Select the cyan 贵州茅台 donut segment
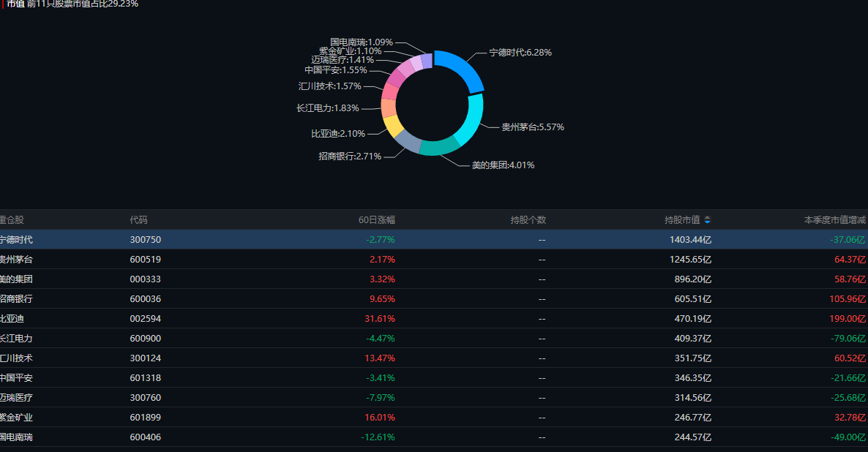This screenshot has width=868, height=452. click(471, 119)
